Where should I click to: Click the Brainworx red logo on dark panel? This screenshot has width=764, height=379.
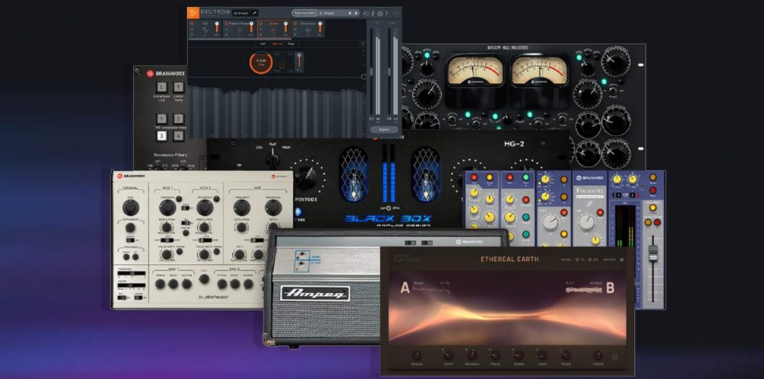pyautogui.click(x=150, y=74)
